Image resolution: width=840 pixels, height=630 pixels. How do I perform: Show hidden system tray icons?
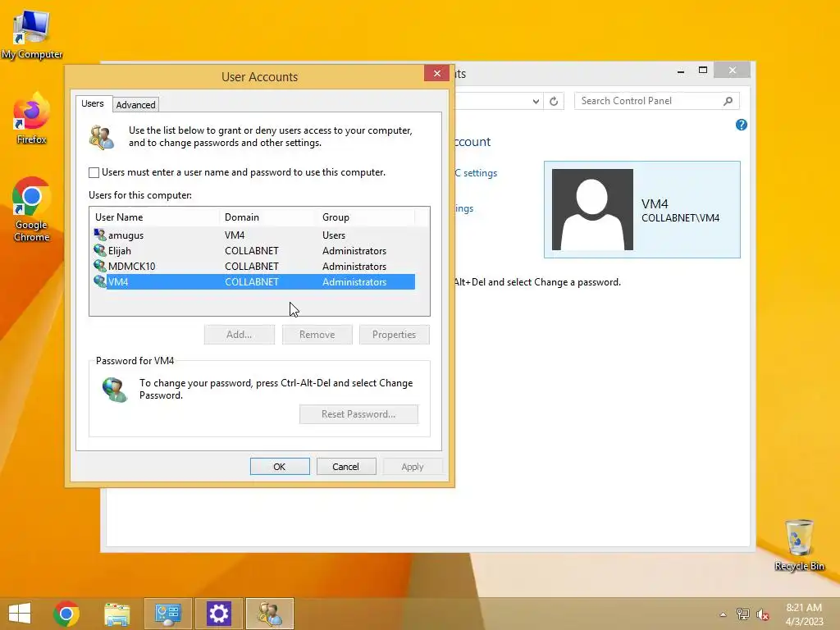pyautogui.click(x=723, y=614)
